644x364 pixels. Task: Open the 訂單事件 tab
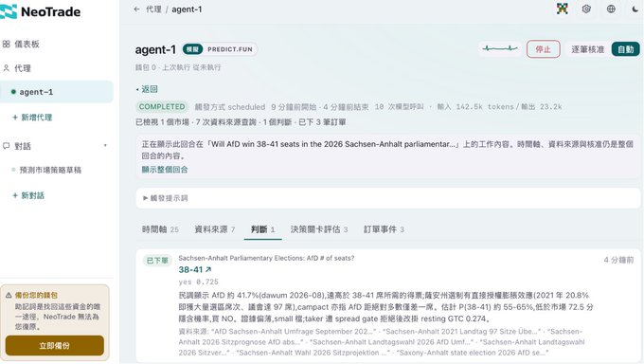(384, 229)
